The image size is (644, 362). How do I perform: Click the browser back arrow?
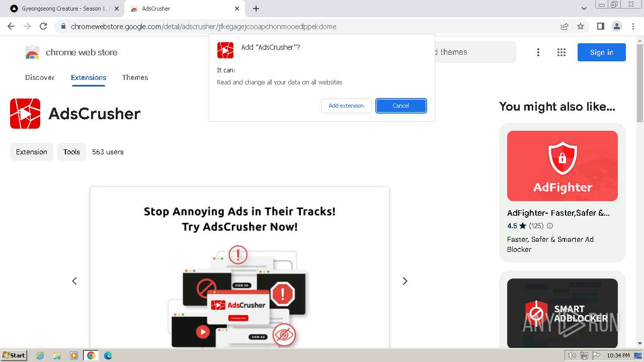point(11,26)
